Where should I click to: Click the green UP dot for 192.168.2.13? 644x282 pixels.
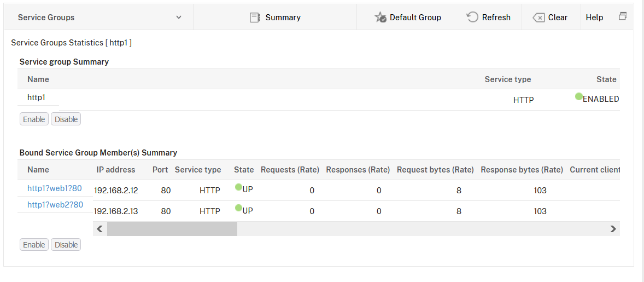[x=238, y=208]
